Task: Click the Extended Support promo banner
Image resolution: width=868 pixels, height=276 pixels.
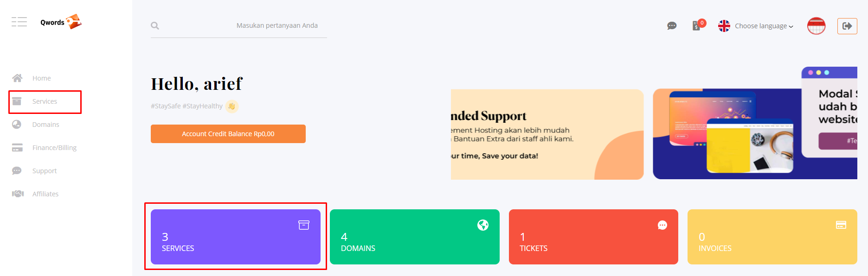Action: point(547,134)
